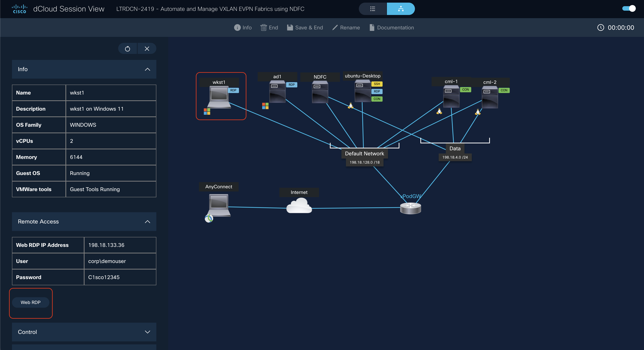Select the AnyConnect laptop icon

pyautogui.click(x=219, y=205)
